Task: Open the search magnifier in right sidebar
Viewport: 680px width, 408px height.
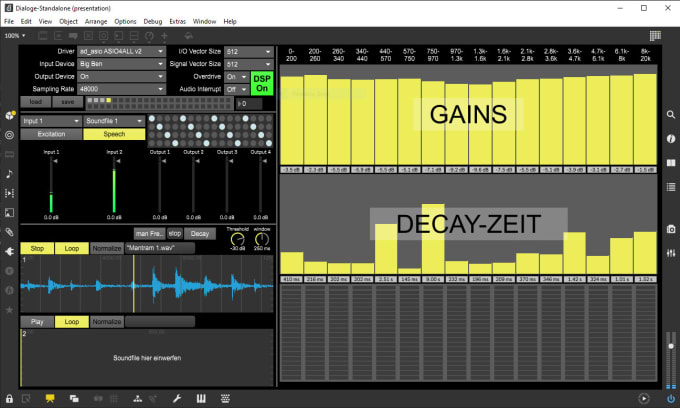Action: 670,114
